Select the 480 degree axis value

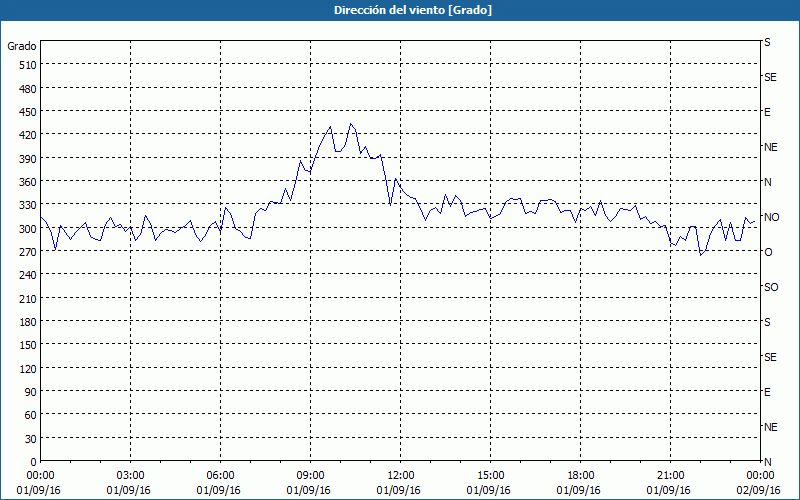pyautogui.click(x=28, y=89)
